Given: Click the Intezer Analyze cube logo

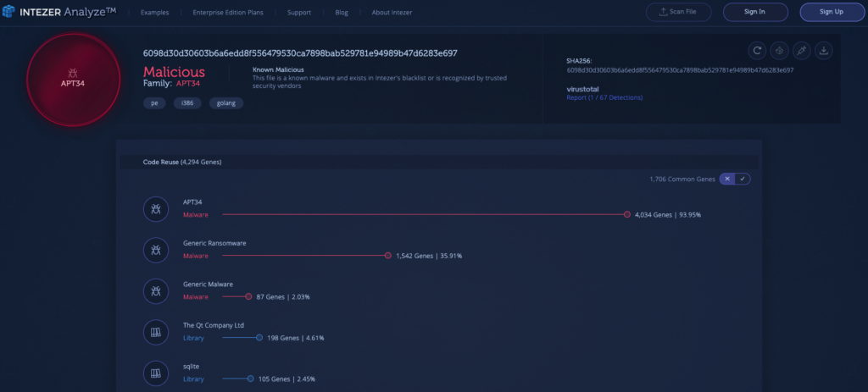Looking at the screenshot, I should pos(8,12).
